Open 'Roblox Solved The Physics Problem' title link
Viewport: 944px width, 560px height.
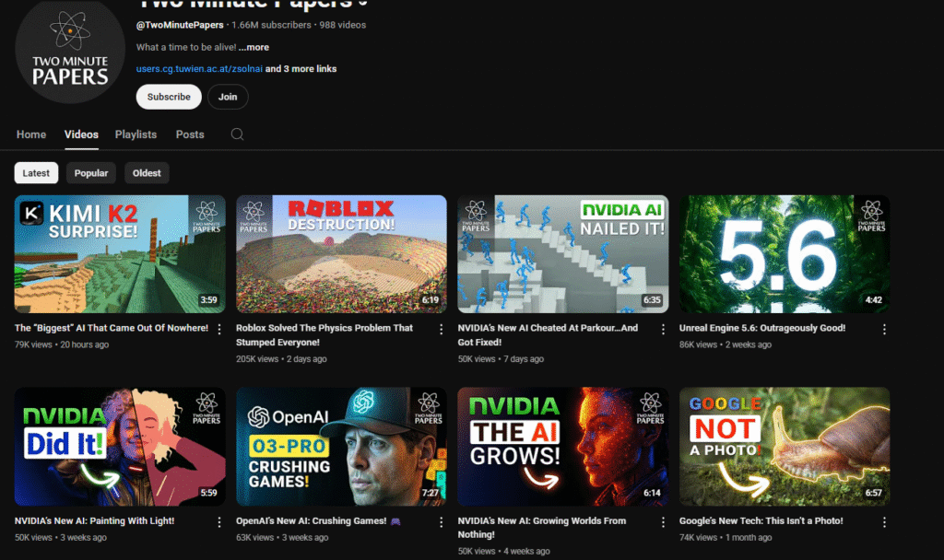tap(324, 335)
